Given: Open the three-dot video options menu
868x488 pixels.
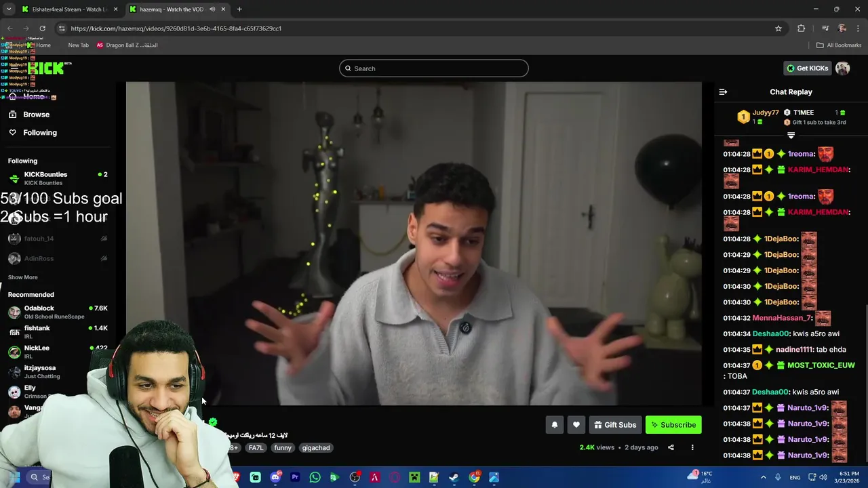Looking at the screenshot, I should coord(692,447).
